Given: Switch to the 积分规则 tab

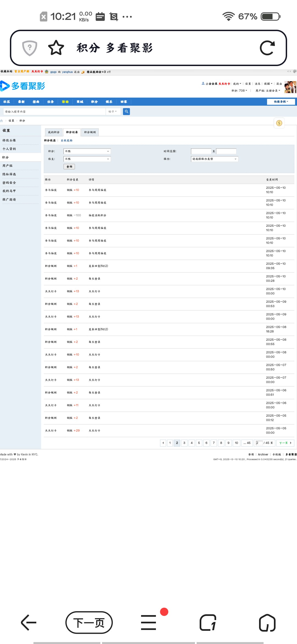Looking at the screenshot, I should [90, 132].
